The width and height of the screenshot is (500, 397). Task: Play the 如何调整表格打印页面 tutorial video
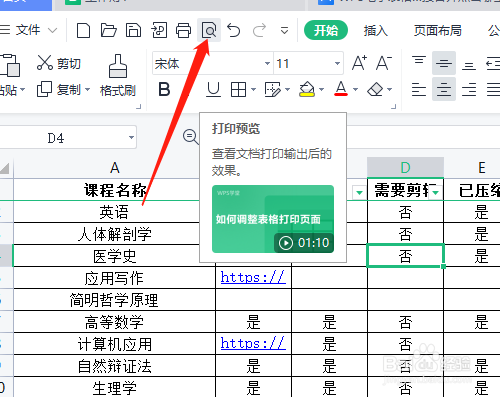coord(273,219)
